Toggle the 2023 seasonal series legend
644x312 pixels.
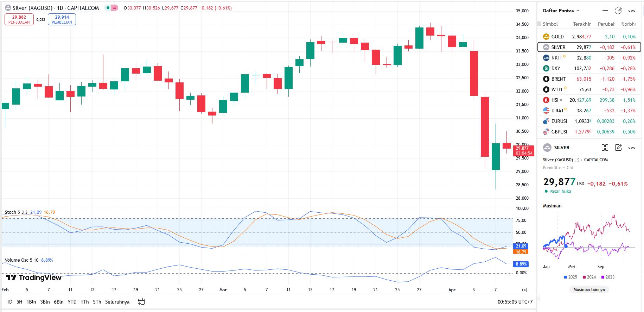[x=607, y=277]
